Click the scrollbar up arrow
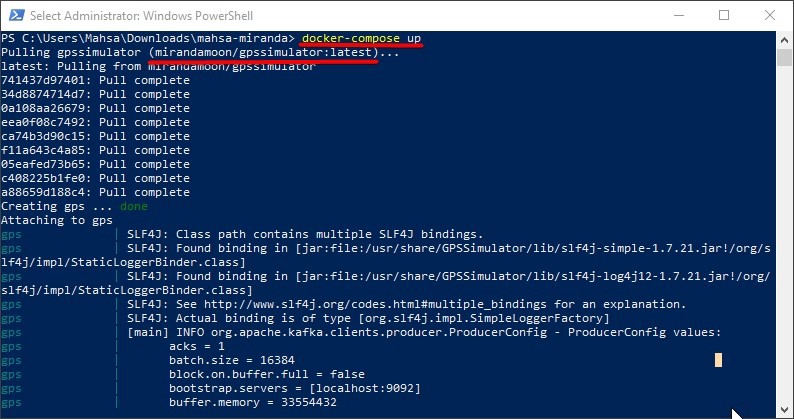The width and height of the screenshot is (794, 419). coord(784,40)
